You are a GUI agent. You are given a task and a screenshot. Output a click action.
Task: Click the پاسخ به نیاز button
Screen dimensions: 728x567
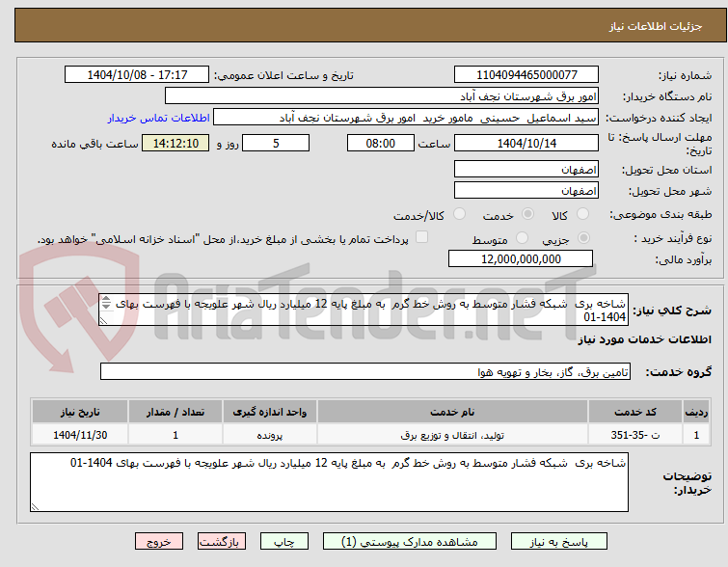point(559,542)
